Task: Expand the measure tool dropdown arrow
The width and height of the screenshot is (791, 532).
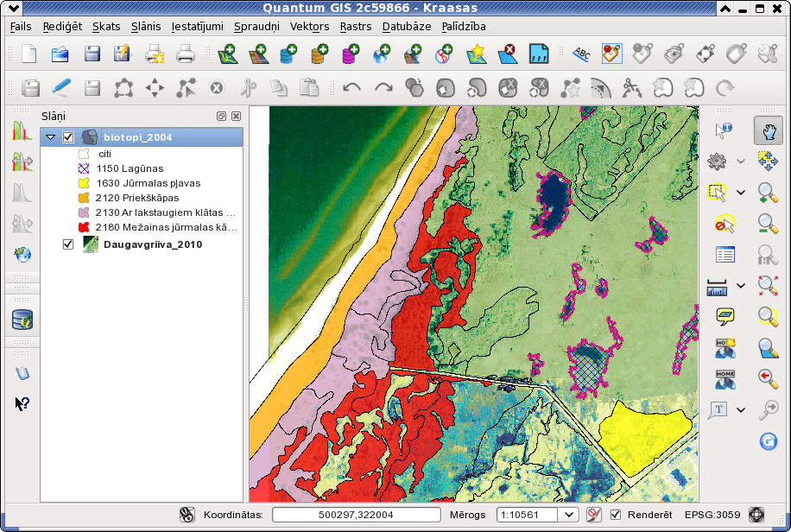Action: tap(741, 286)
